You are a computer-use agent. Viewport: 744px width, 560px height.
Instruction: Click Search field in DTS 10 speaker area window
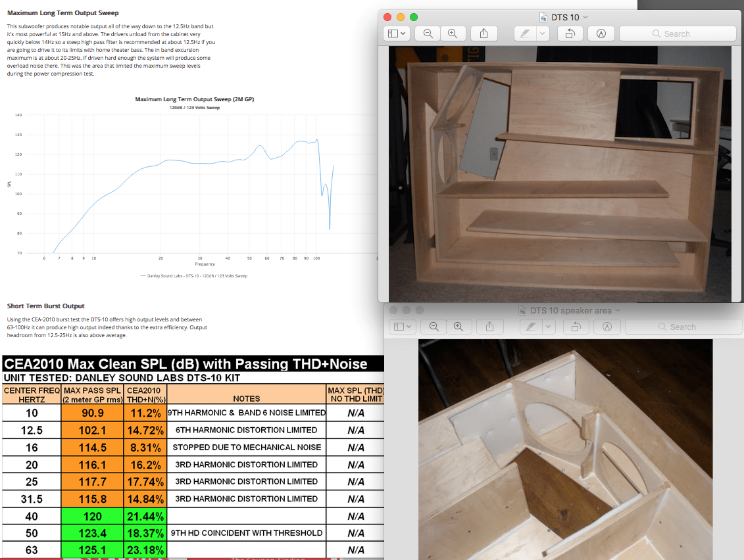pyautogui.click(x=683, y=327)
